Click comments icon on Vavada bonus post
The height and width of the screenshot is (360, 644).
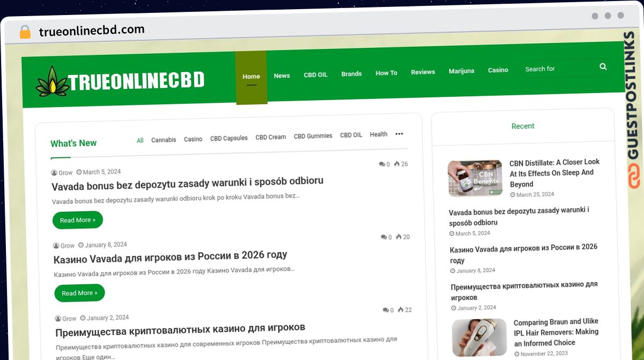coord(382,164)
